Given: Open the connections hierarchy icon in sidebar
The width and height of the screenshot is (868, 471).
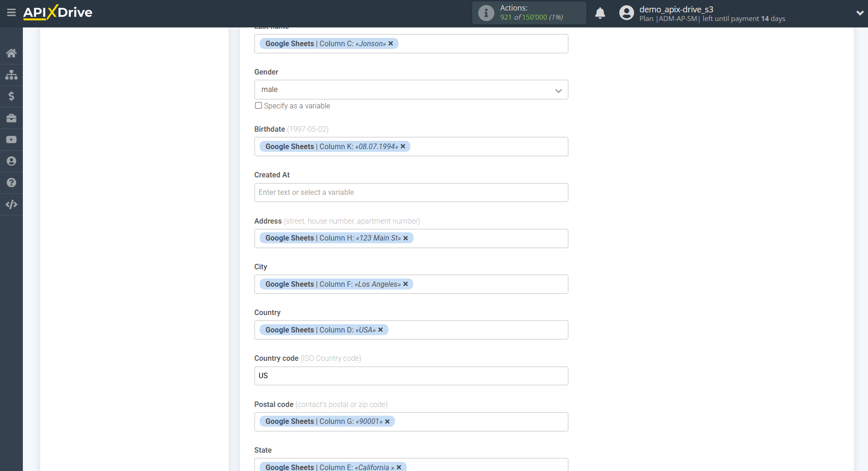Looking at the screenshot, I should 11,75.
